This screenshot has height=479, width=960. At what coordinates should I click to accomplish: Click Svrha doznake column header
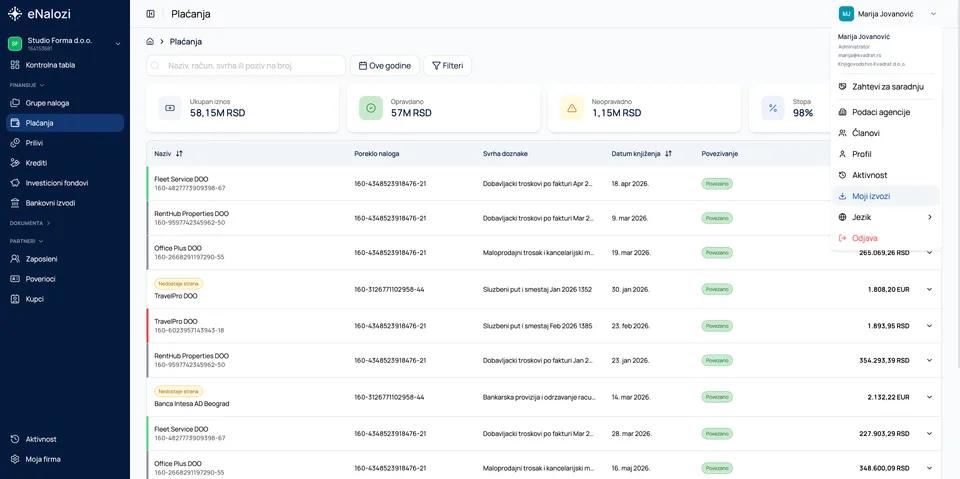pos(505,154)
